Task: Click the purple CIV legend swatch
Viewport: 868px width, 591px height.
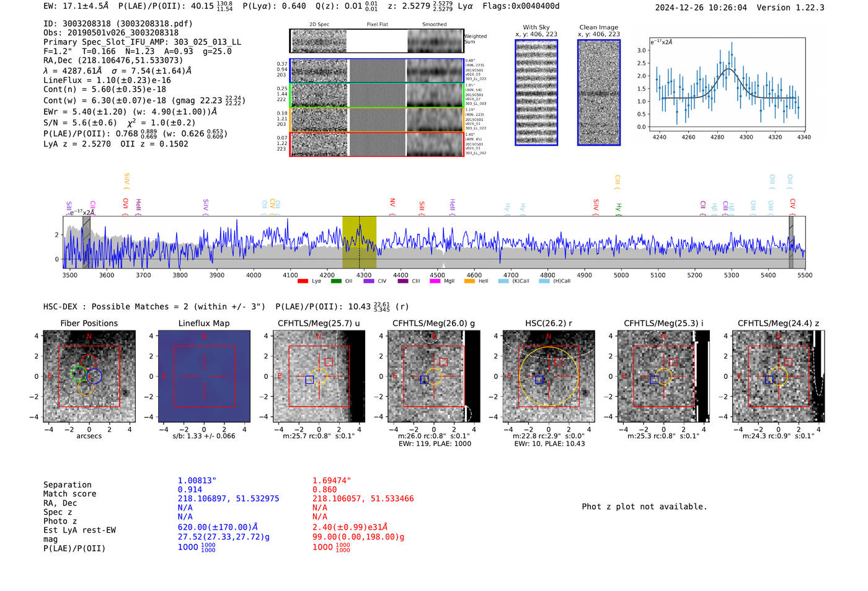Action: tap(369, 282)
